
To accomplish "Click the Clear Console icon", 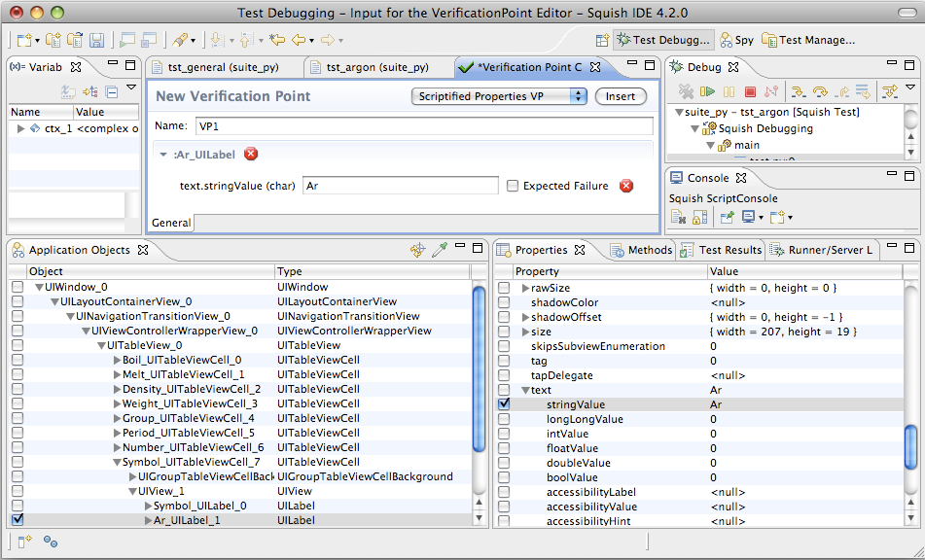I will [679, 217].
